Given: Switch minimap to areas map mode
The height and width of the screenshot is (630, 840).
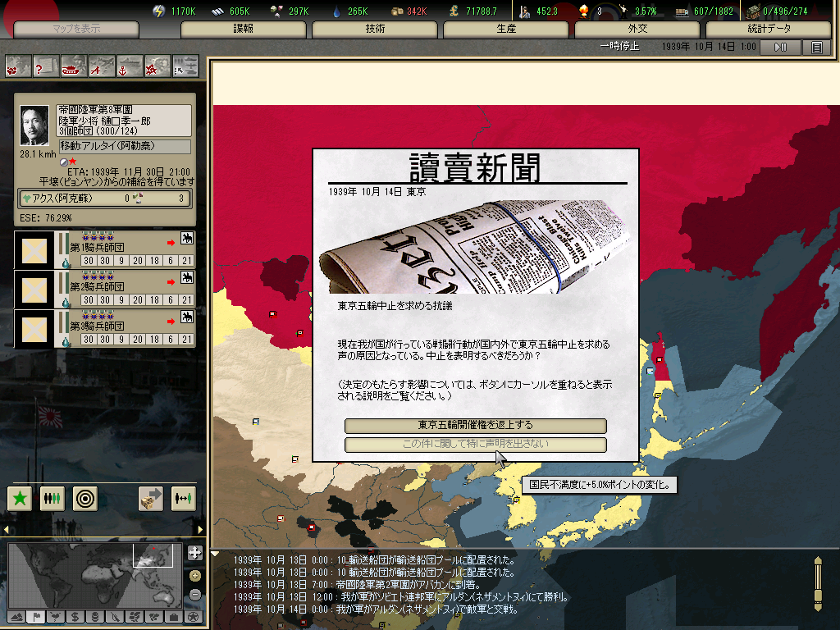Looking at the screenshot, I should coord(154,617).
